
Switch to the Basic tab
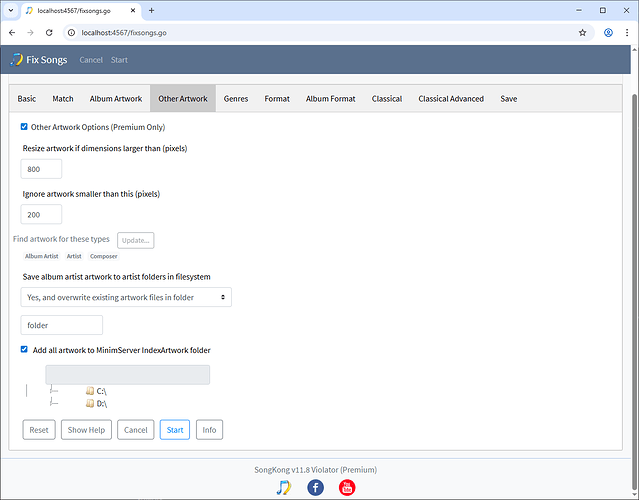click(26, 99)
